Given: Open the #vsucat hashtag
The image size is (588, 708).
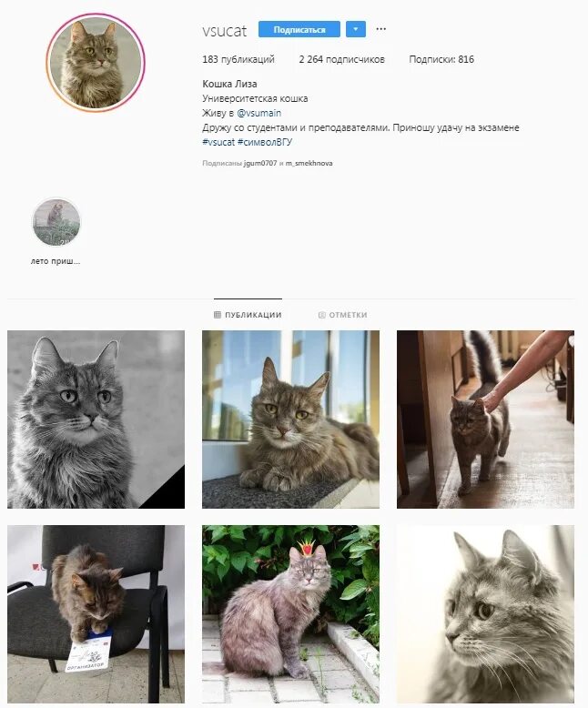Looking at the screenshot, I should tap(218, 142).
